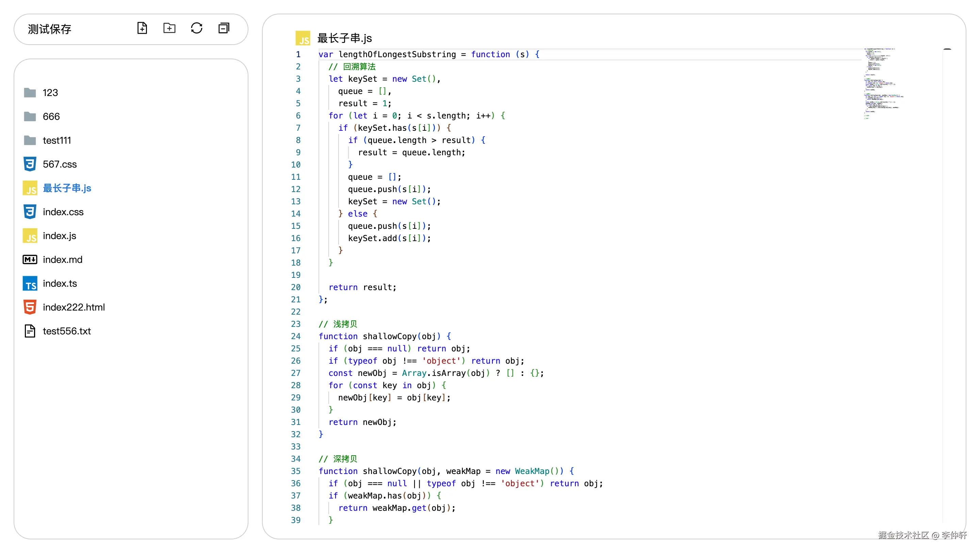Image resolution: width=980 pixels, height=553 pixels.
Task: Click the new file icon
Action: (x=142, y=28)
